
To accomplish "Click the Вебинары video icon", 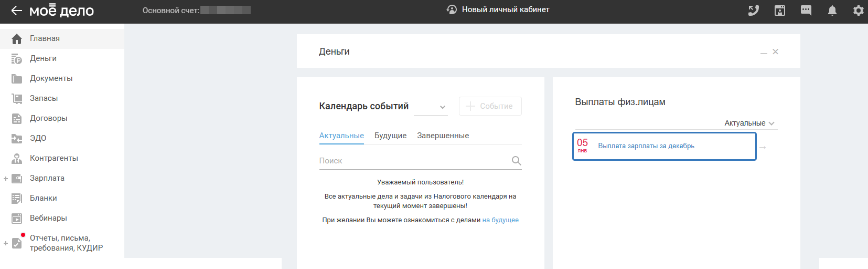I will [17, 219].
